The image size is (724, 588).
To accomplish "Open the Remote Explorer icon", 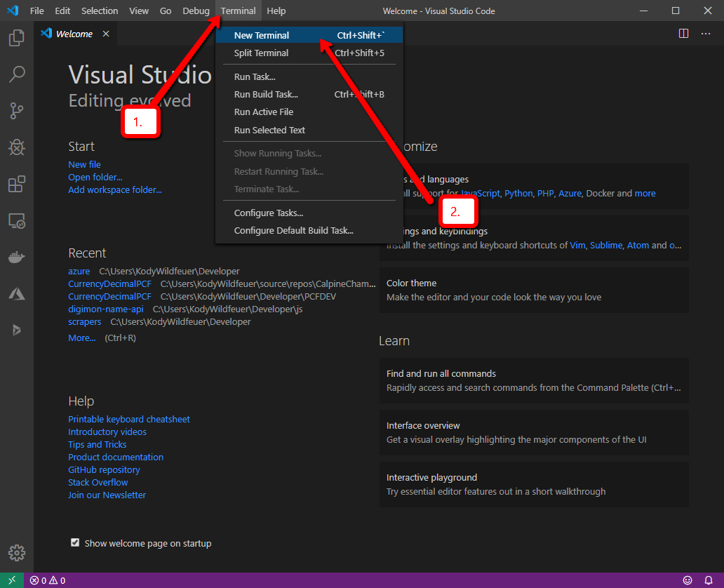I will 17,221.
